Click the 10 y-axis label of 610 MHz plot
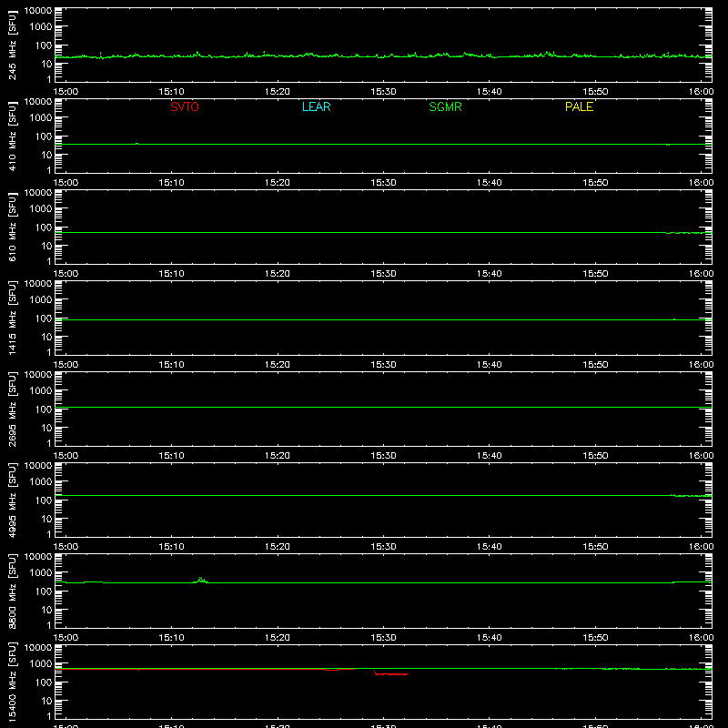The image size is (728, 728). 46,246
